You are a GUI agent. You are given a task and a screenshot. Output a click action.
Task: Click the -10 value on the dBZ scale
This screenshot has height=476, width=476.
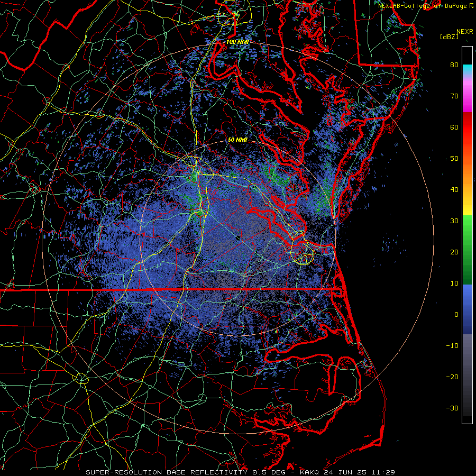452,346
